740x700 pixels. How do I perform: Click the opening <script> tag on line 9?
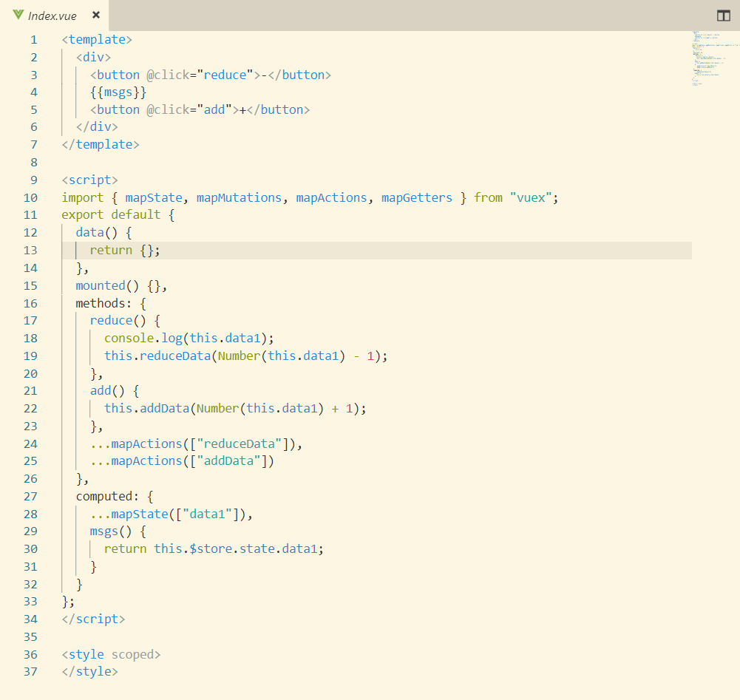coord(89,180)
